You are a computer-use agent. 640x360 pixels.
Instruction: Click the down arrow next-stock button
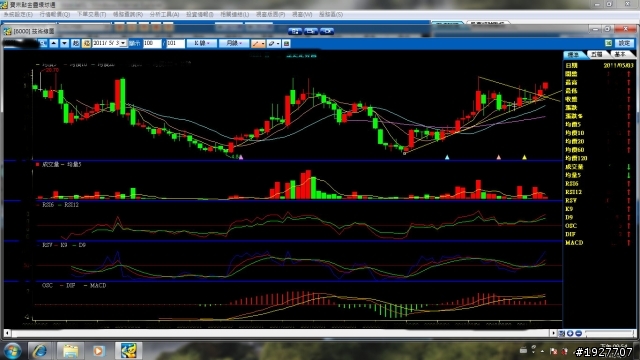point(64,43)
